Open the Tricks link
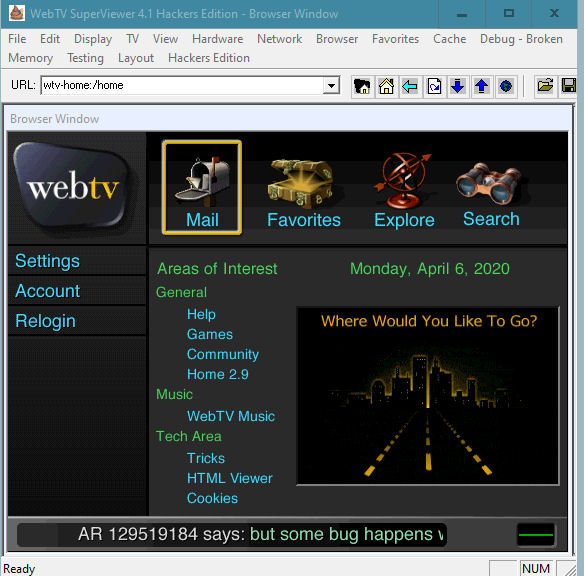 206,458
